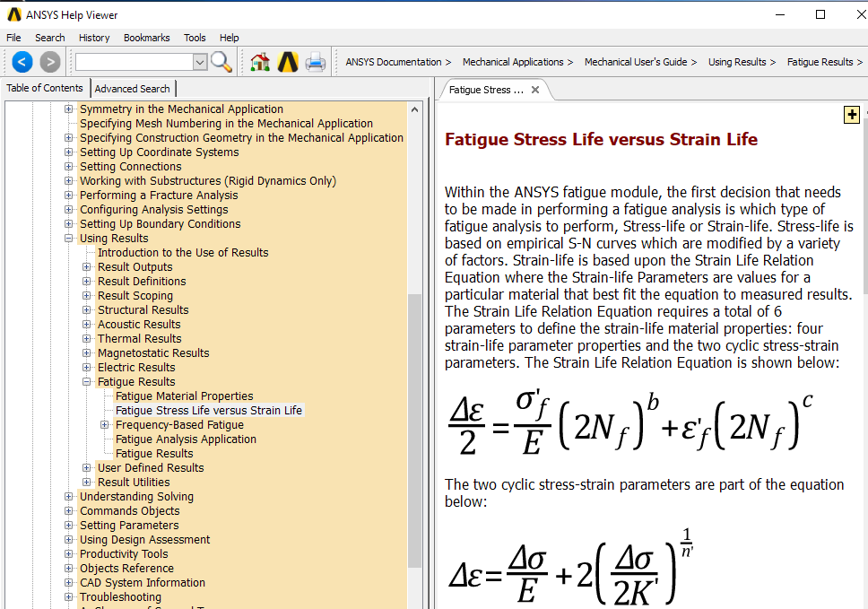The image size is (868, 609).
Task: Open Setting Parameters topic
Action: (129, 526)
